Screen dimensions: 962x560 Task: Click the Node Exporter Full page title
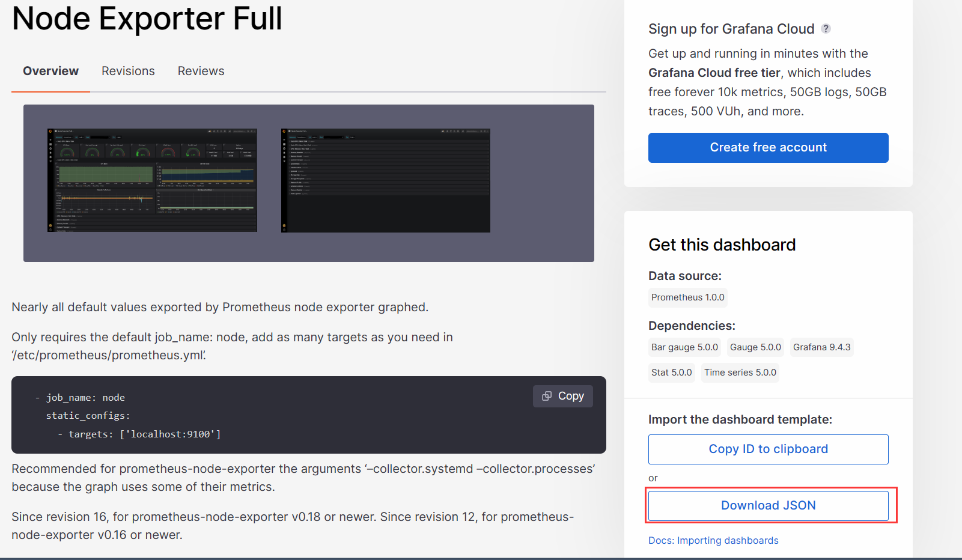147,18
